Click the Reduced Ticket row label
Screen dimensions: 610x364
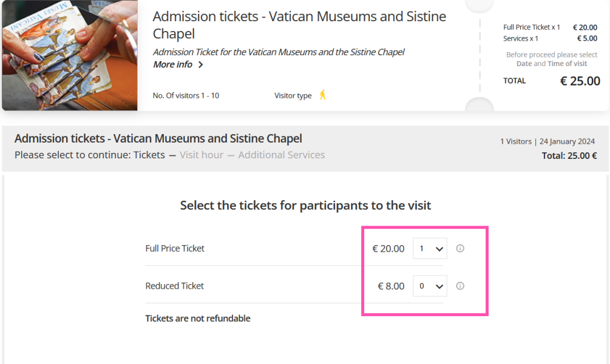tap(175, 286)
